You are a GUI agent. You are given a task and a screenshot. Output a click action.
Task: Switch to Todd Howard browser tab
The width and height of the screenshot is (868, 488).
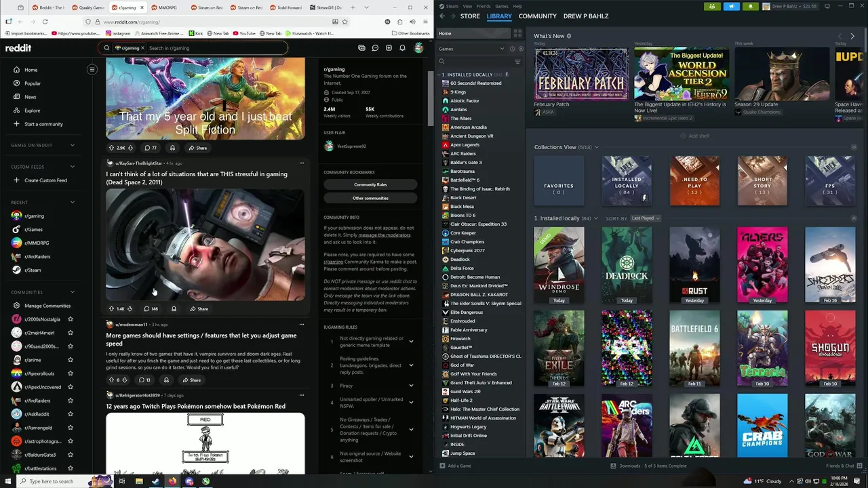pyautogui.click(x=287, y=7)
